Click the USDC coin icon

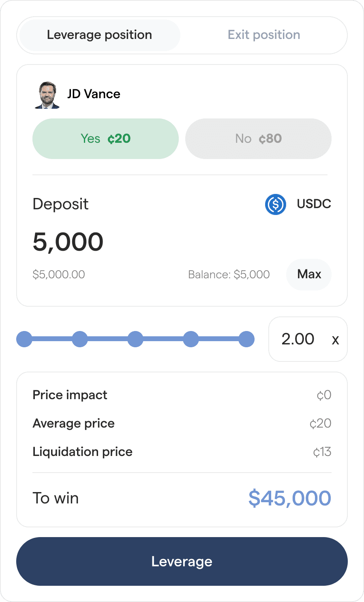(x=276, y=204)
